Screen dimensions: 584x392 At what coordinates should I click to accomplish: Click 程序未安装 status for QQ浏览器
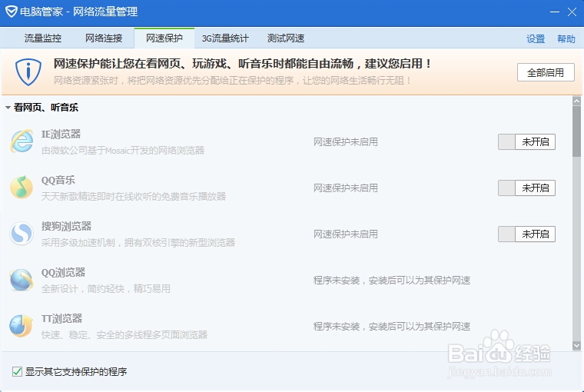[392, 281]
